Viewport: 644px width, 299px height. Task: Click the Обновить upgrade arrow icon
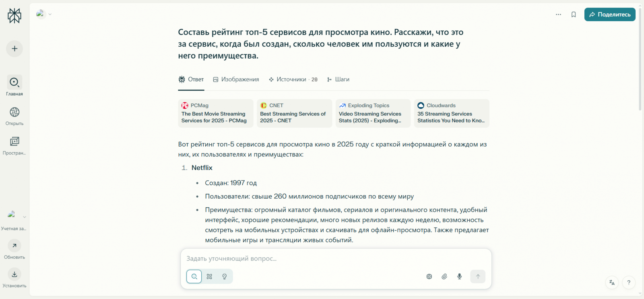(14, 246)
